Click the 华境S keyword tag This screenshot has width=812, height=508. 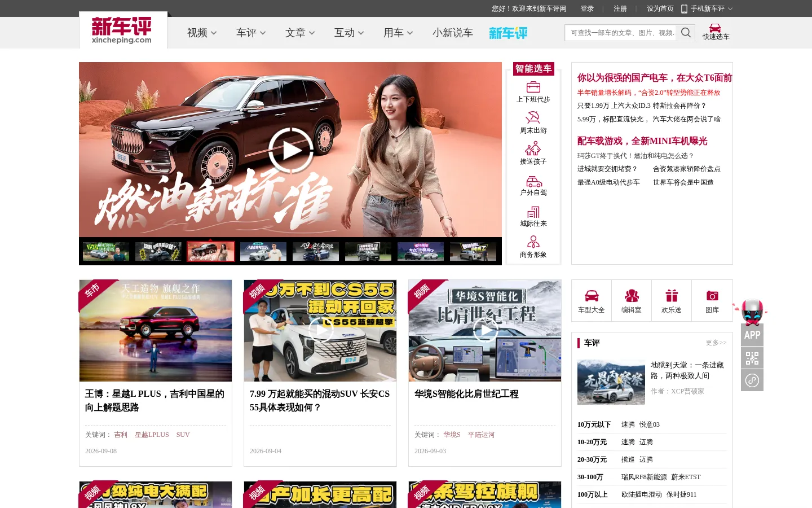coord(452,435)
